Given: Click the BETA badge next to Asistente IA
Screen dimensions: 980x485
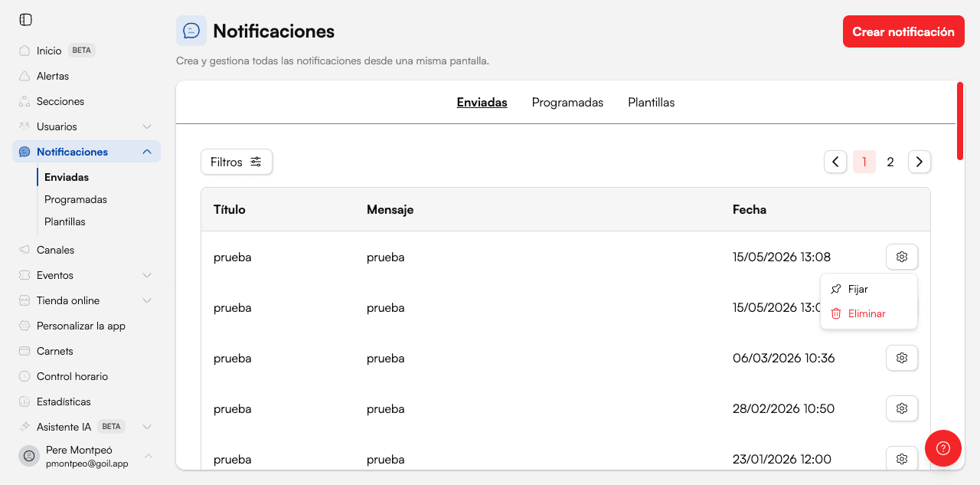Looking at the screenshot, I should tap(112, 427).
